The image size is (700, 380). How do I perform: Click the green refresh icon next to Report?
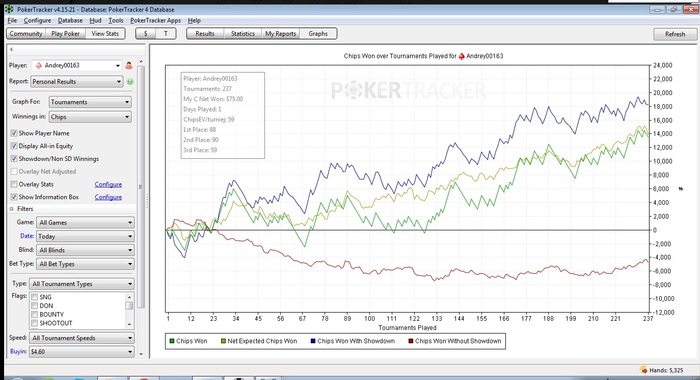point(130,82)
